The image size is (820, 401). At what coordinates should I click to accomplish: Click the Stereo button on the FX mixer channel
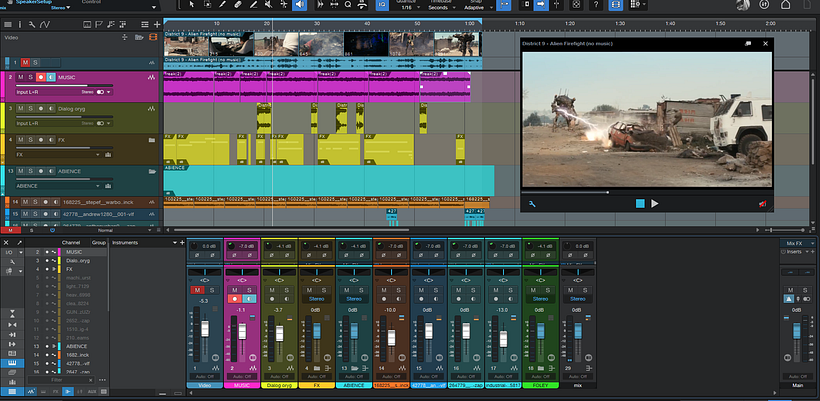(x=316, y=299)
